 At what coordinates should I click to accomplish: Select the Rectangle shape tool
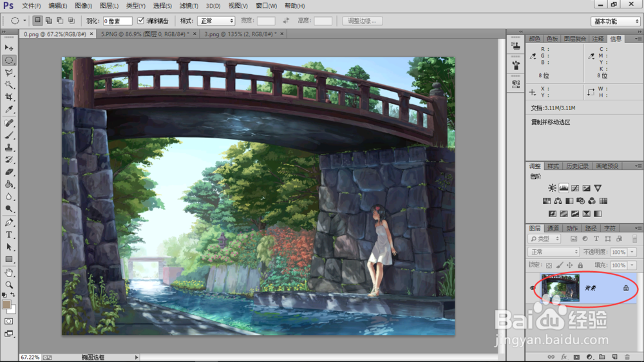tap(9, 260)
